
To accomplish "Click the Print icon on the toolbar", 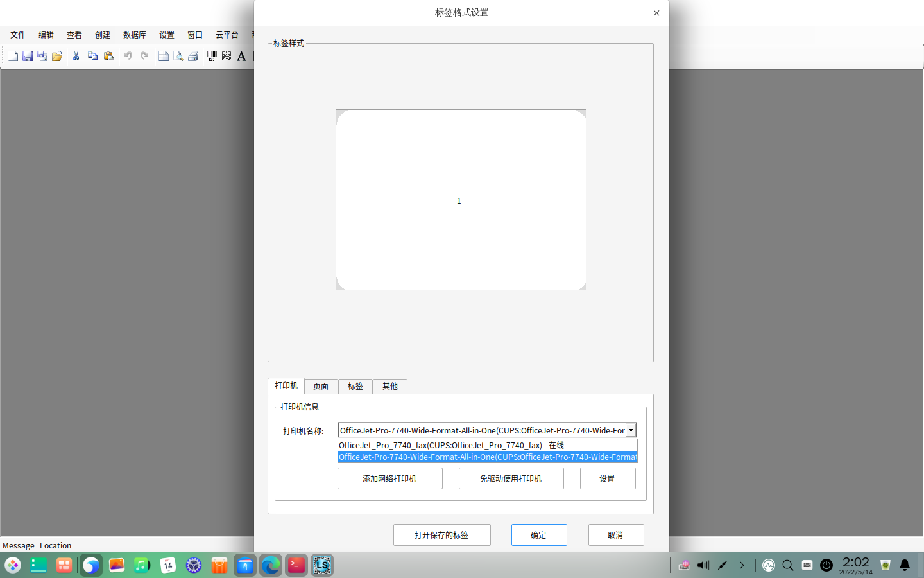I will pyautogui.click(x=193, y=56).
